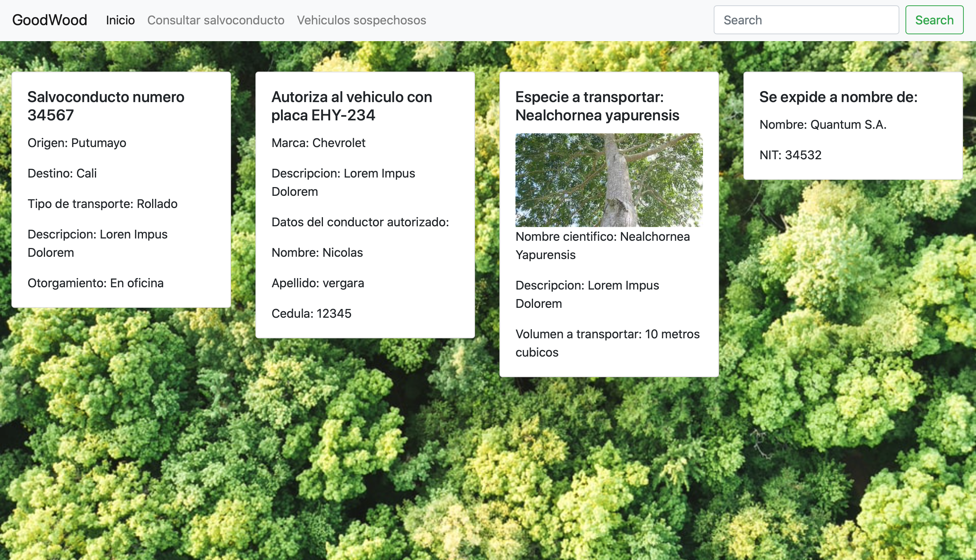Click the Nealchornea tree photo thumbnail
The image size is (976, 560).
pos(608,180)
